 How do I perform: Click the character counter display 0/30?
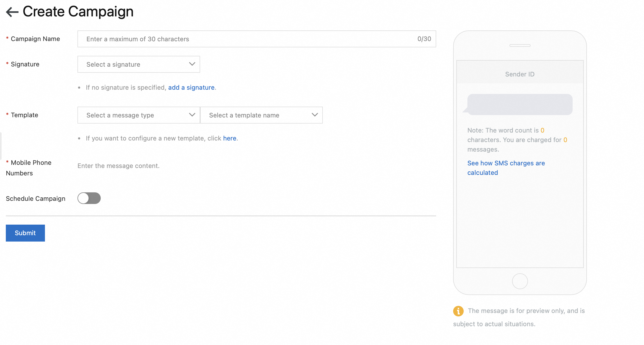[x=424, y=39]
